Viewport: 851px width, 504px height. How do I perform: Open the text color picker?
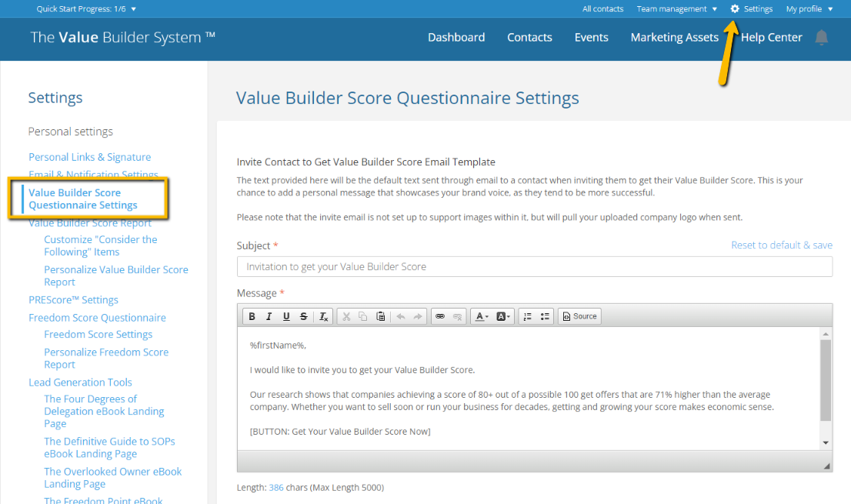(x=482, y=316)
